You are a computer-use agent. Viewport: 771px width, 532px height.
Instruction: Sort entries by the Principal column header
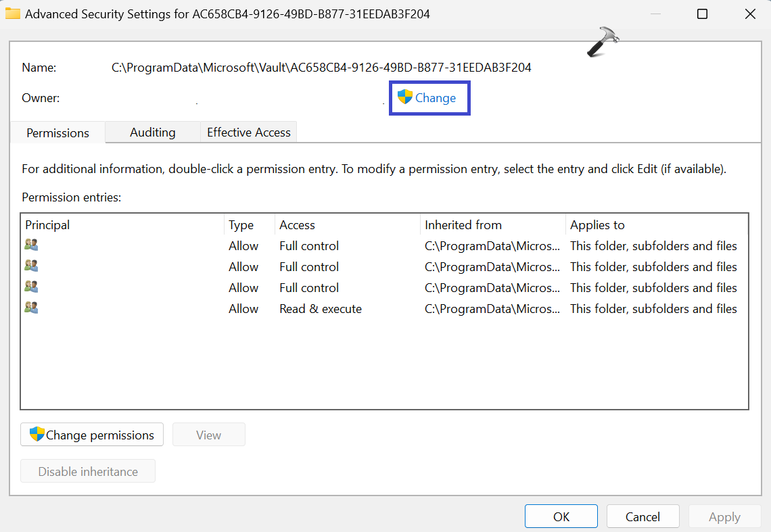(47, 225)
